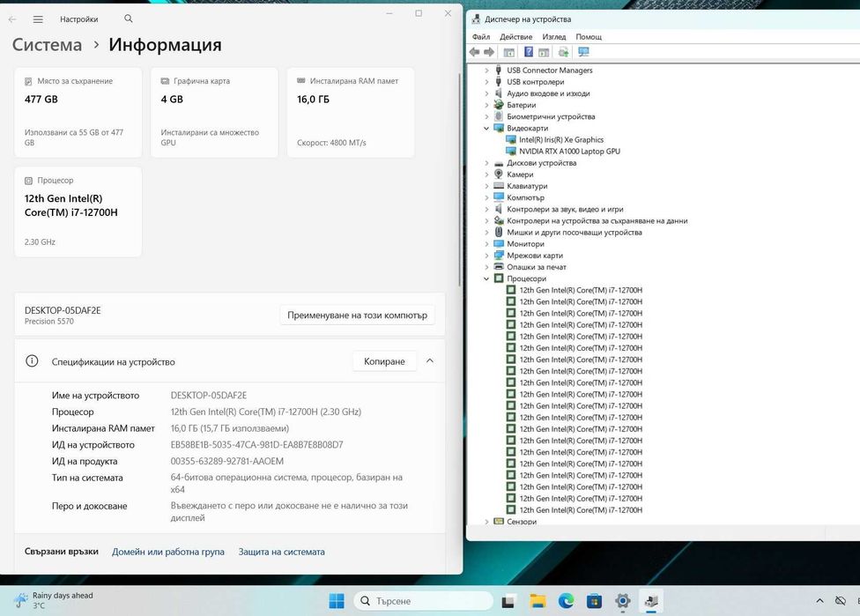Open Защита на системата link
Image resolution: width=860 pixels, height=616 pixels.
[281, 552]
